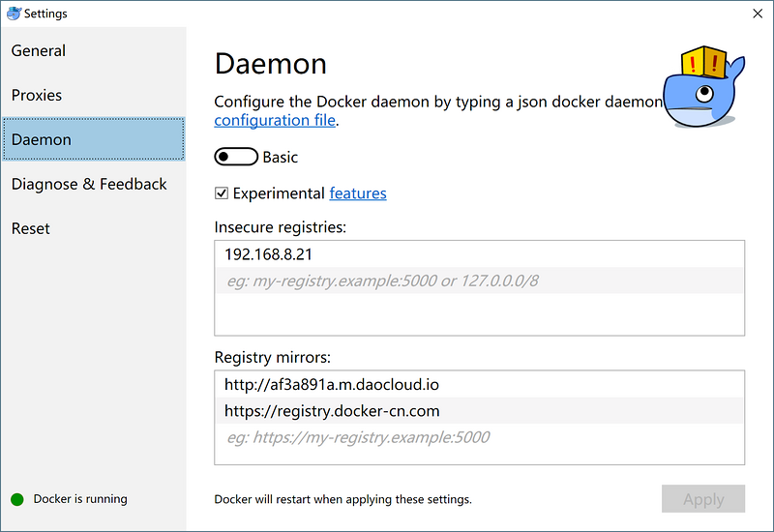
Task: Click the Apply button
Action: pyautogui.click(x=703, y=499)
